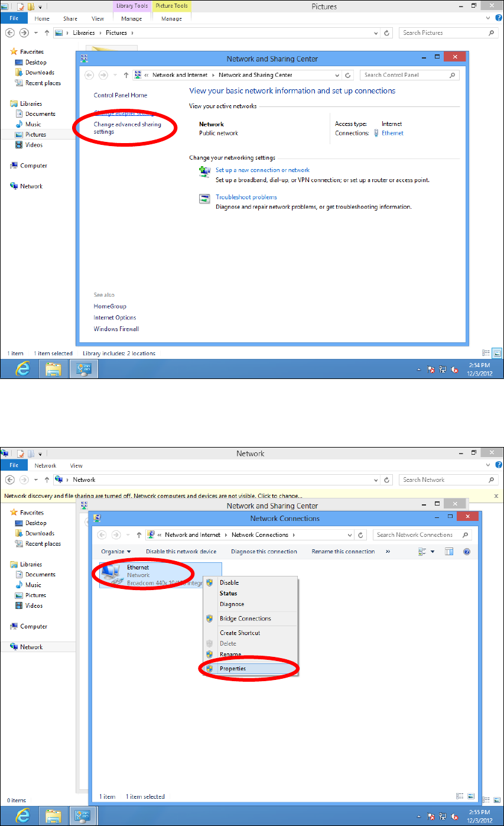Viewport: 504px width, 826px height.
Task: Choose Properties from the Ethernet context menu
Action: 251,669
